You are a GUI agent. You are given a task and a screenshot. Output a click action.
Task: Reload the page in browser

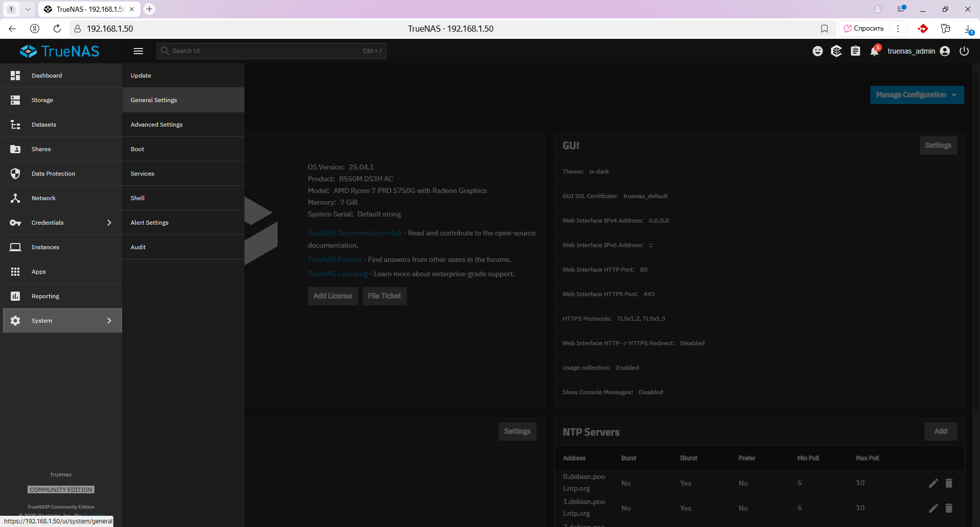pos(57,29)
